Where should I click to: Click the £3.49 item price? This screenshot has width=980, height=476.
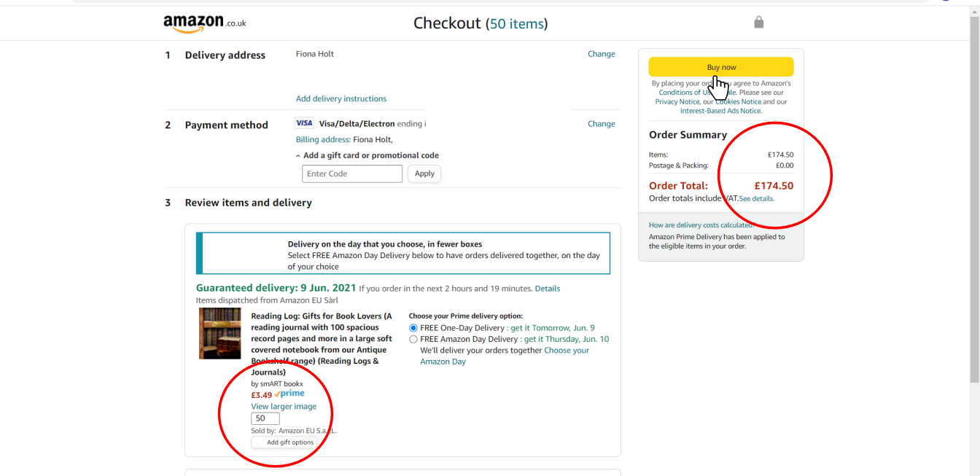pos(261,395)
